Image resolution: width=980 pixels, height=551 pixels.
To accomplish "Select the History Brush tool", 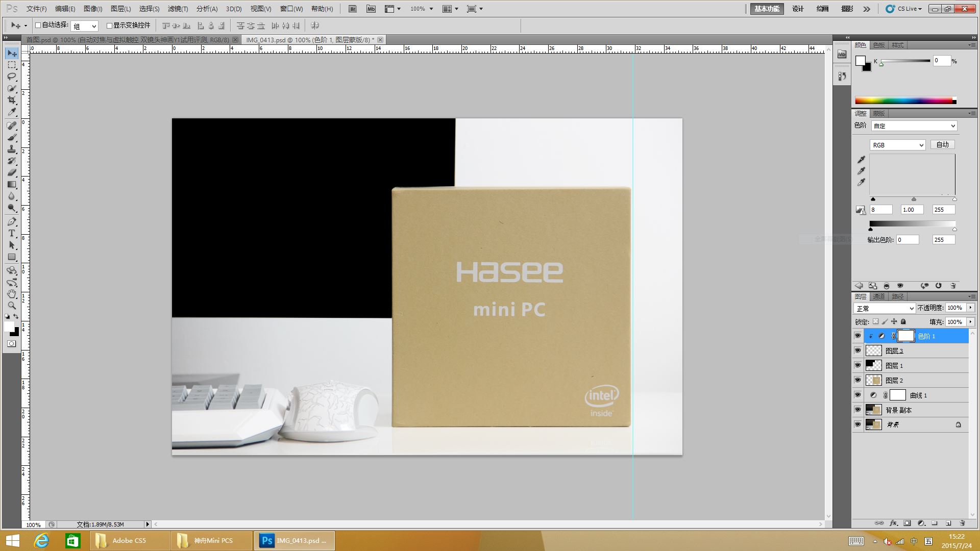I will (12, 161).
